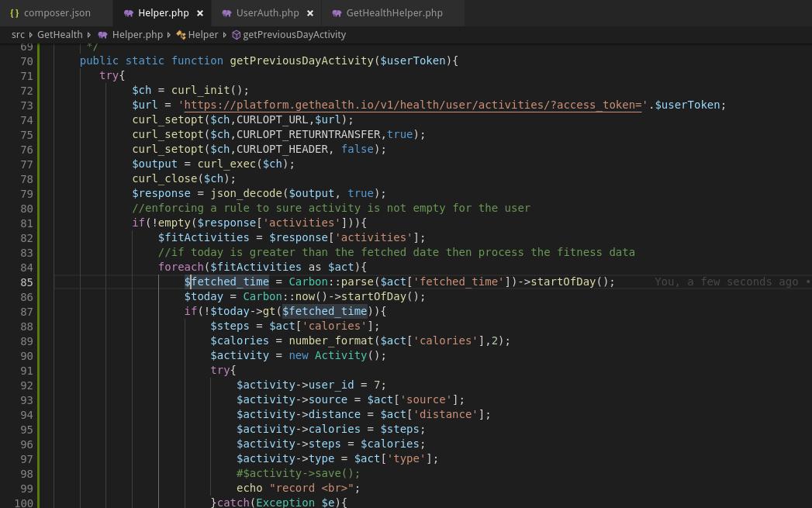Click PHP elephant icon on GetHealthHelper.php tab
The width and height of the screenshot is (812, 508).
click(x=337, y=13)
